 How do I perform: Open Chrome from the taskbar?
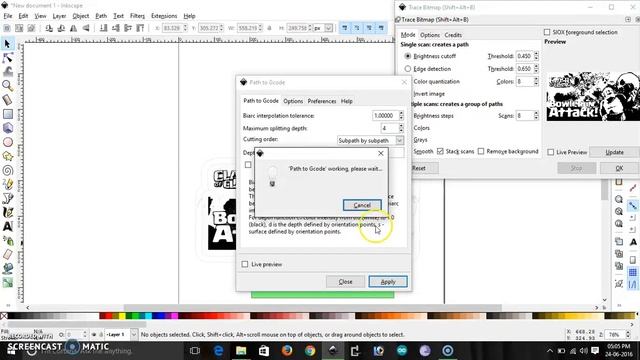310,351
